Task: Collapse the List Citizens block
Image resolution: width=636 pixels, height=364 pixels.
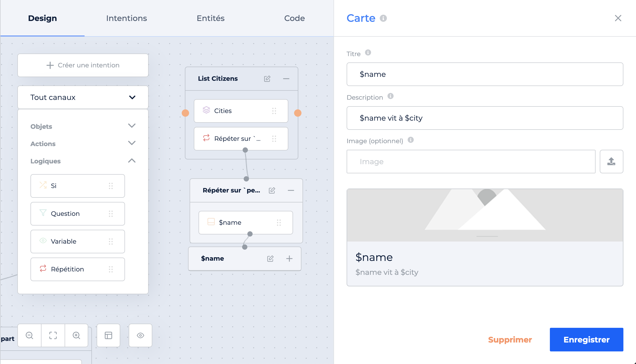Action: (x=286, y=79)
